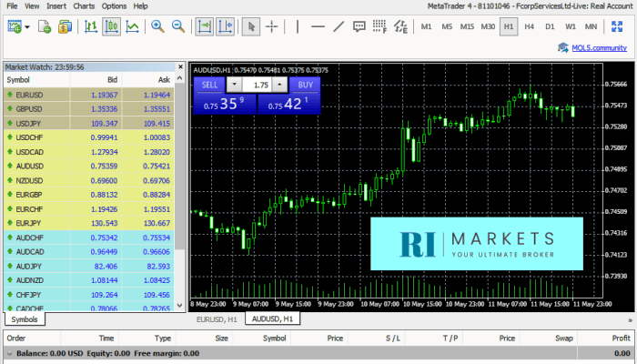Expand the new chart dropdown arrow
Viewport: 637px width, 364px height.
point(27,27)
